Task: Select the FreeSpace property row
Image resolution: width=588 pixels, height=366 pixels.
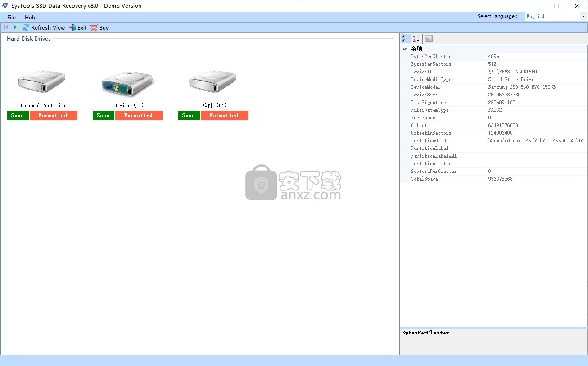Action: point(494,118)
